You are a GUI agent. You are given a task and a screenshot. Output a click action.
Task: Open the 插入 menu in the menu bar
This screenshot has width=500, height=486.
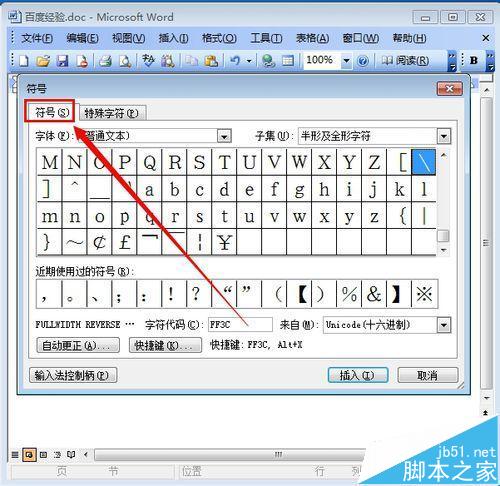[x=173, y=38]
